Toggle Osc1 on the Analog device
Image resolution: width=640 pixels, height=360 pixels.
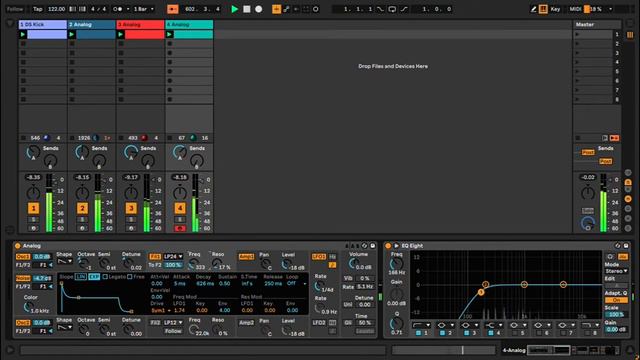(23, 257)
